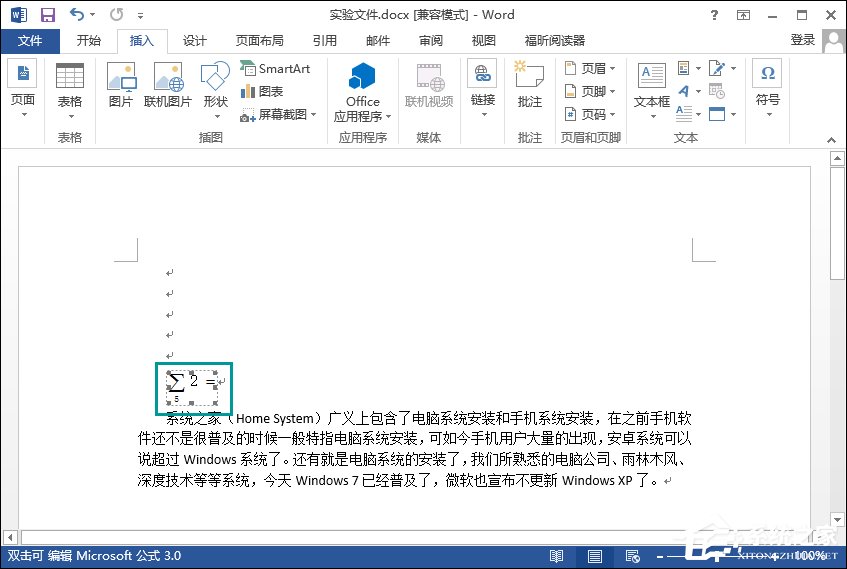Open the 文件 file menu

(30, 41)
